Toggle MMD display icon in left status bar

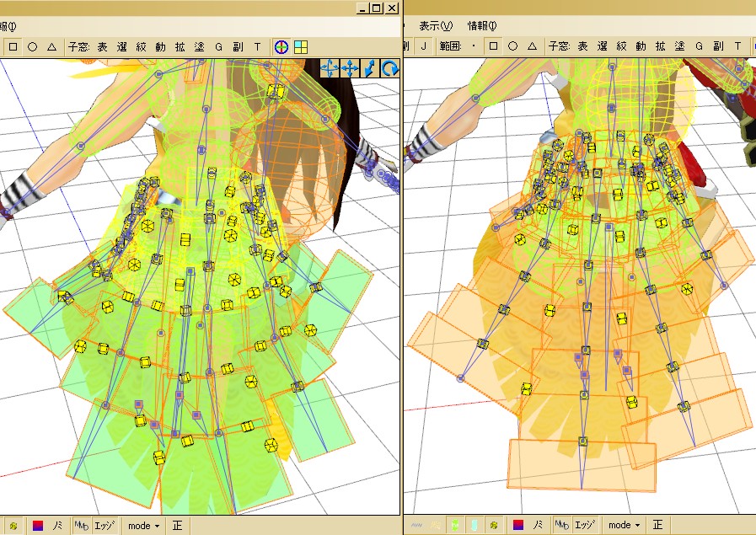coord(81,526)
